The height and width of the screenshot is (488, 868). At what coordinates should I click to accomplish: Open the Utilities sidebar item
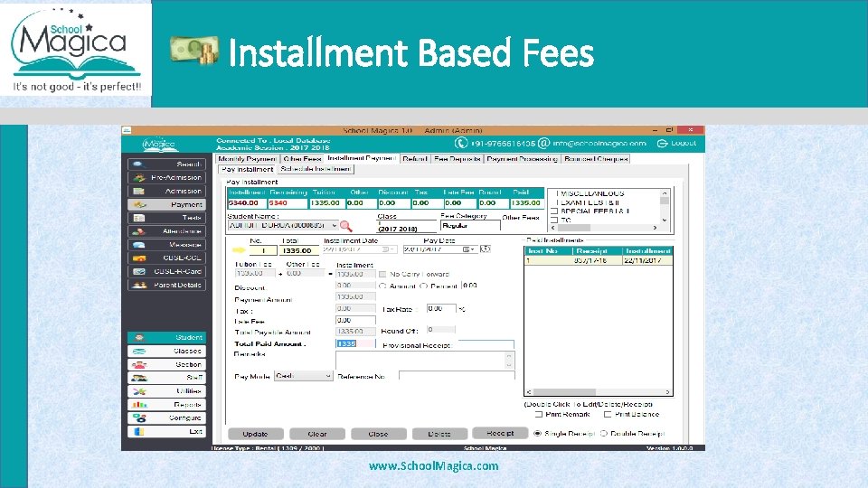point(166,391)
